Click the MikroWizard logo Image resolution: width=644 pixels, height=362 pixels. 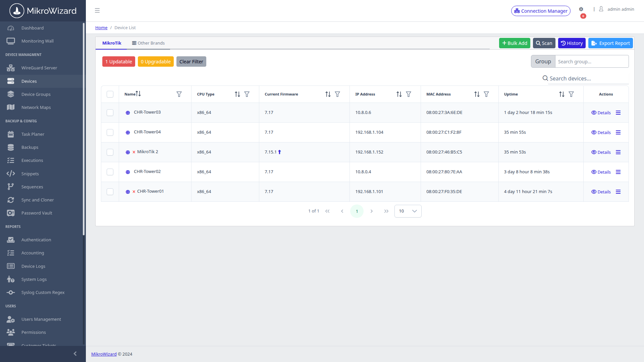point(43,11)
